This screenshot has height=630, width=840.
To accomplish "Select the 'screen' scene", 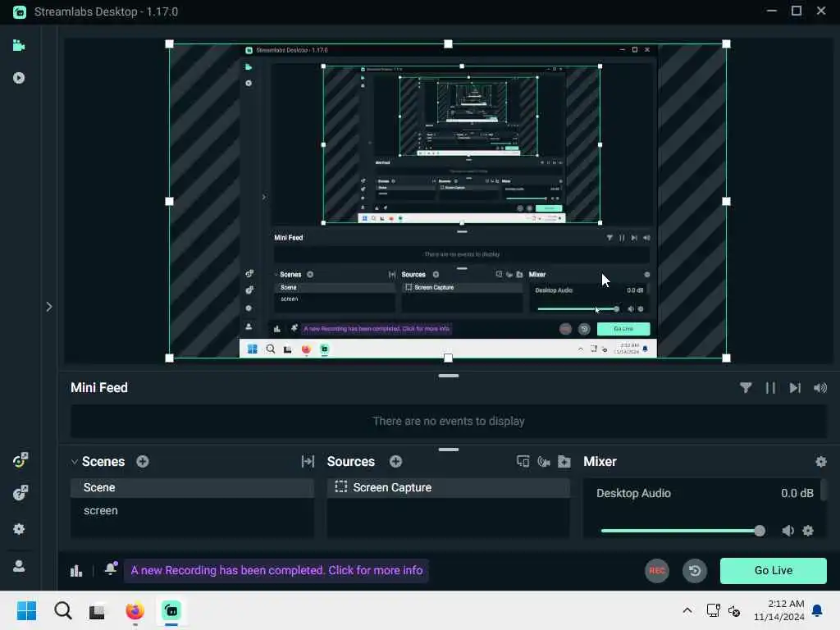I will tap(192, 510).
